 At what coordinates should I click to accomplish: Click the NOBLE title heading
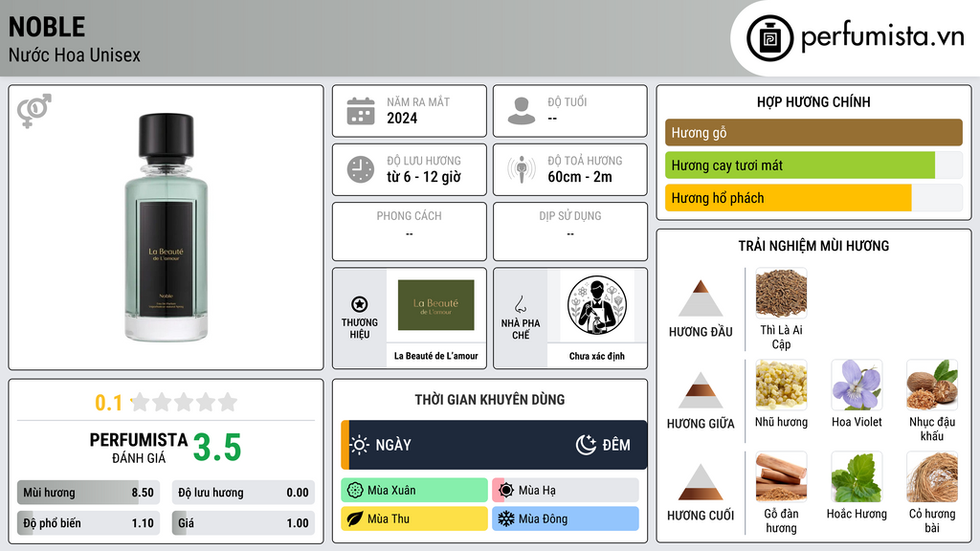tap(47, 27)
